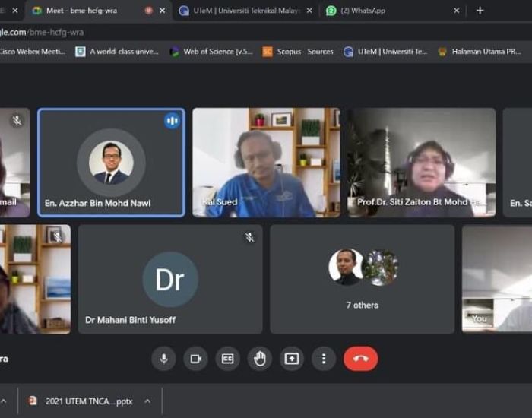The image size is (532, 418).
Task: Toggle closed captions on
Action: coord(227,359)
